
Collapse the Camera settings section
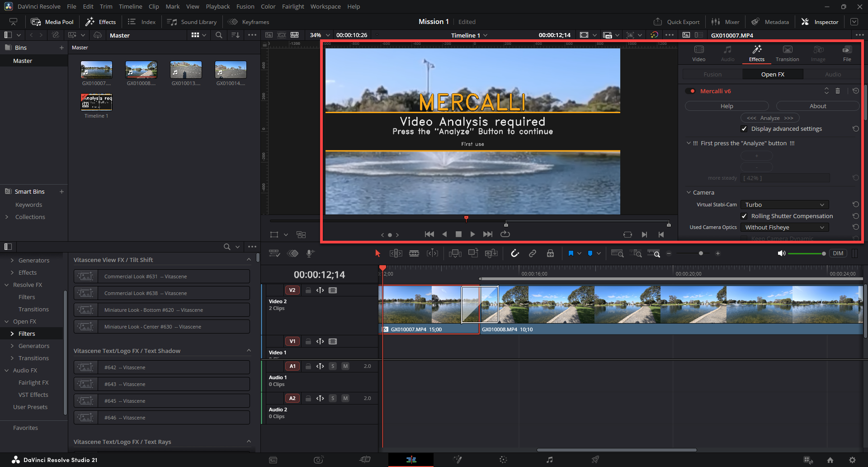point(689,192)
